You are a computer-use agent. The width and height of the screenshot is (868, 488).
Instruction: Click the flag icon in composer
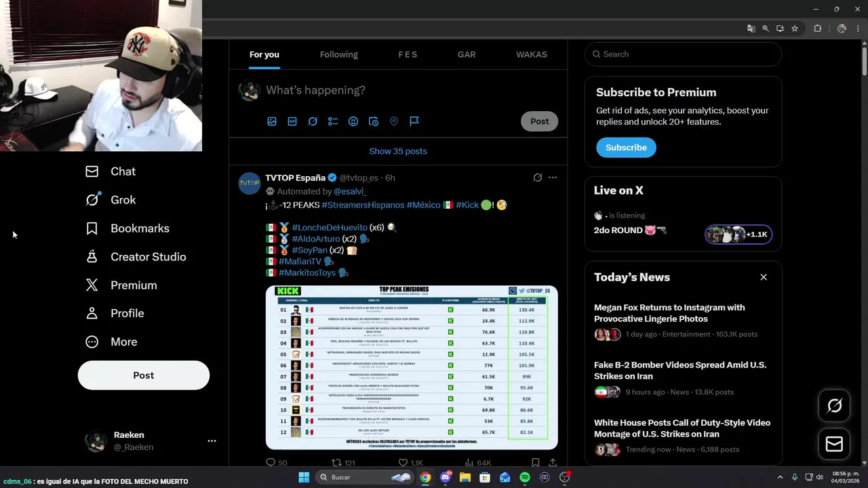coord(414,121)
